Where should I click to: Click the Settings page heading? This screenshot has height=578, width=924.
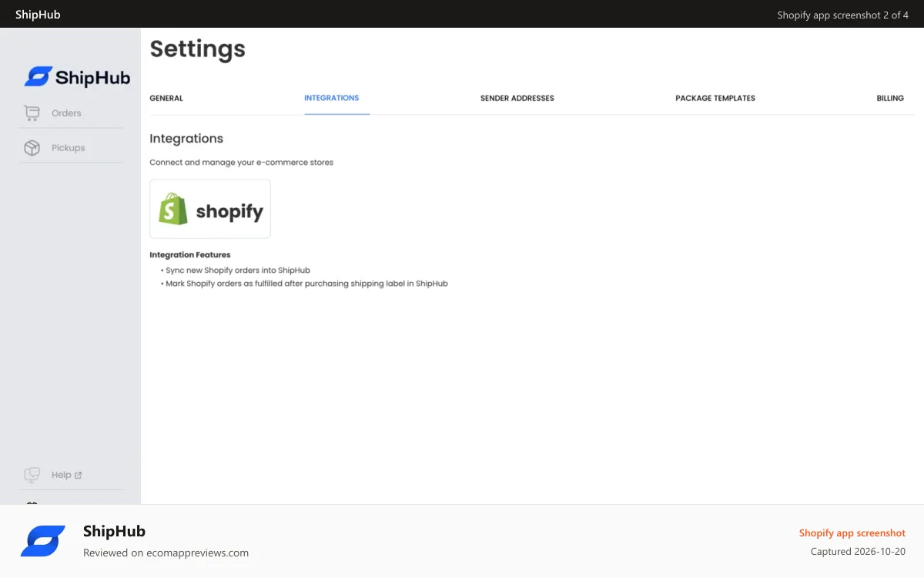pos(198,49)
